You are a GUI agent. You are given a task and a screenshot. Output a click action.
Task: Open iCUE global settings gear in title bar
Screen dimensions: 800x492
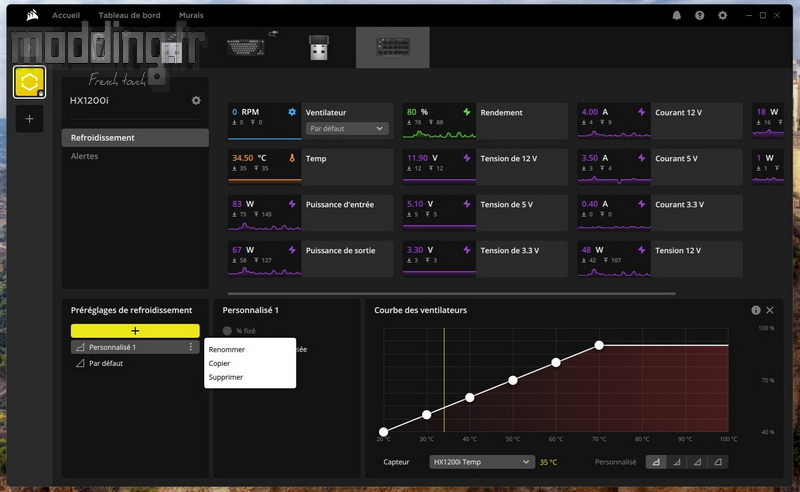(x=722, y=15)
